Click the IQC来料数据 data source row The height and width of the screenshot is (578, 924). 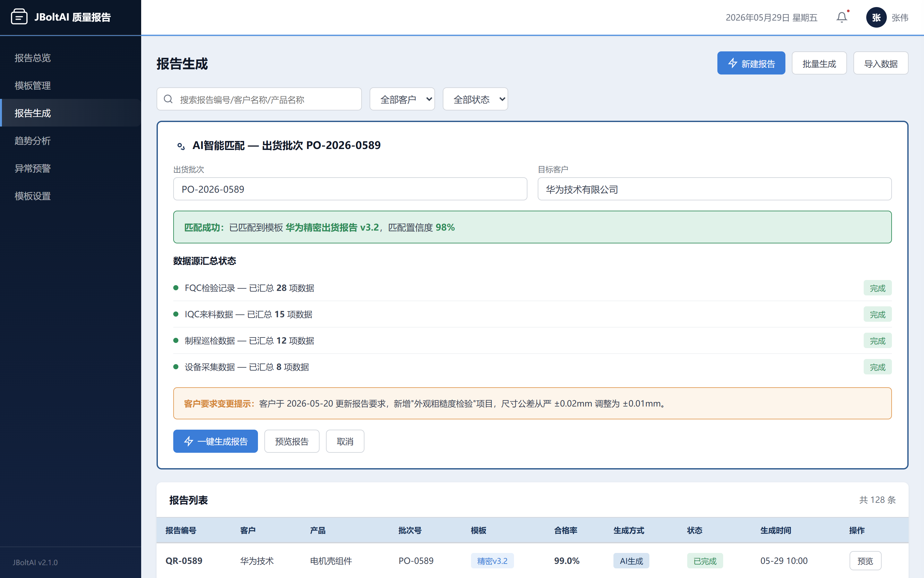(x=532, y=314)
